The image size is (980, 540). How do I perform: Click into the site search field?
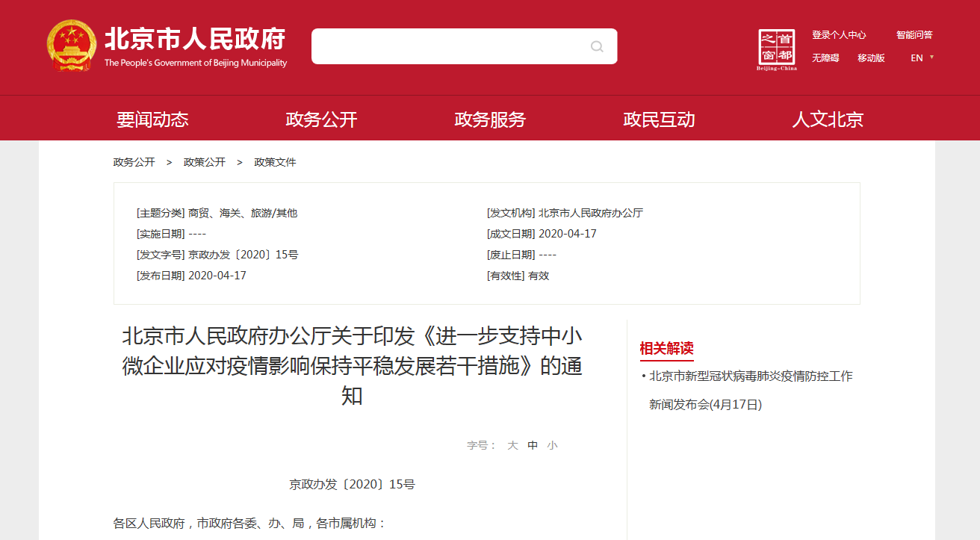[x=448, y=46]
